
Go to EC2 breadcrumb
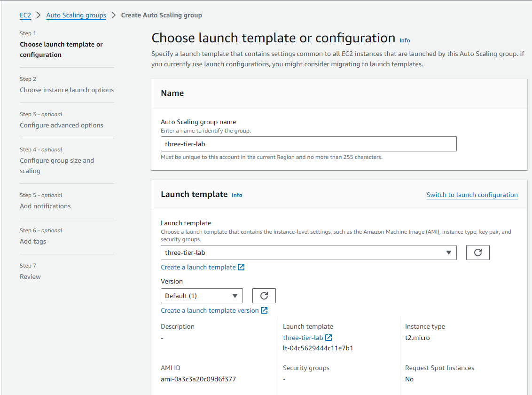[25, 15]
